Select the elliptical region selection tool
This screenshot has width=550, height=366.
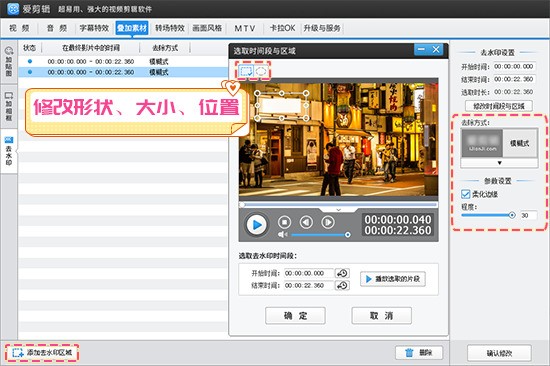click(x=261, y=71)
